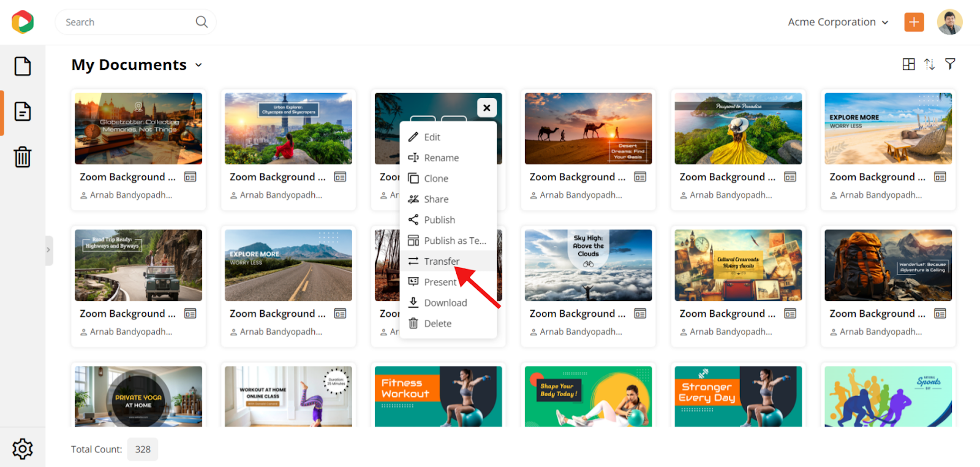
Task: Click document type icon on Urban Explorer card
Action: coord(341,177)
